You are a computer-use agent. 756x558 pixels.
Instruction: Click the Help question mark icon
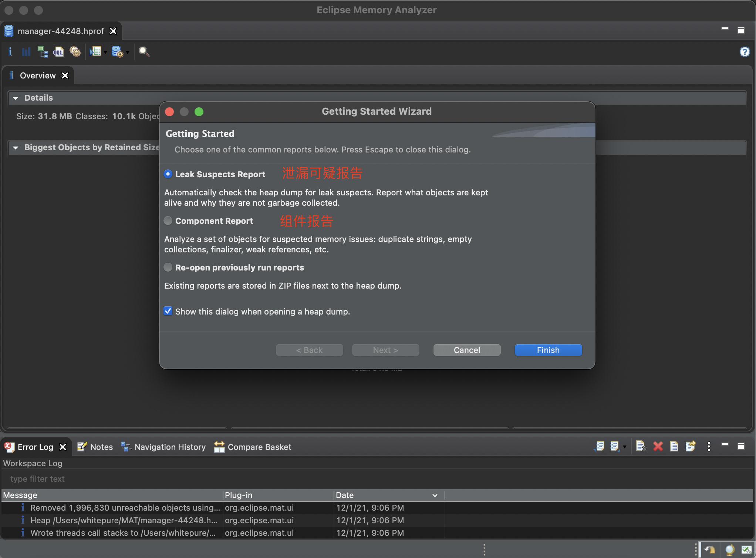click(x=745, y=52)
